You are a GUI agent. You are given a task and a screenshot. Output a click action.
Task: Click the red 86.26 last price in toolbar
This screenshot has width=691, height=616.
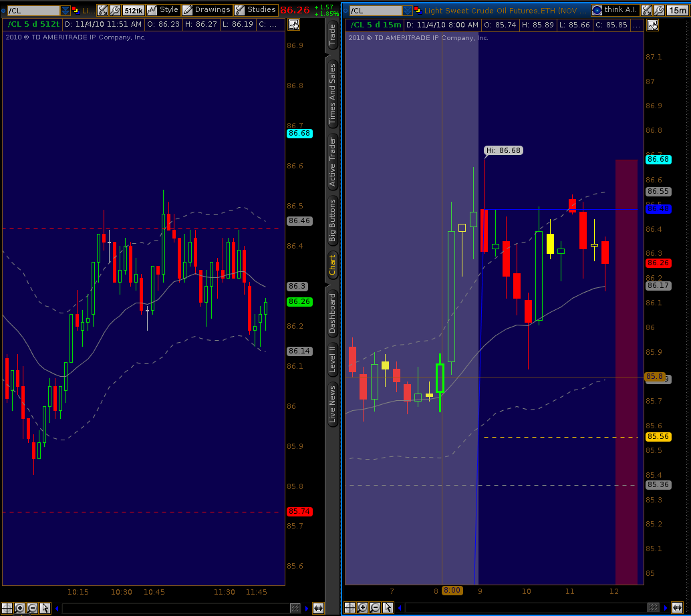[295, 10]
